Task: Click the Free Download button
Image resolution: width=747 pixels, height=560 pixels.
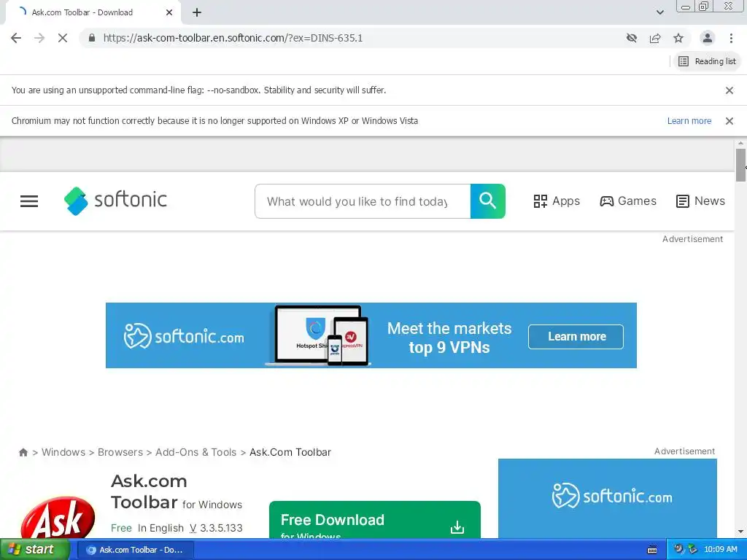Action: 375,520
